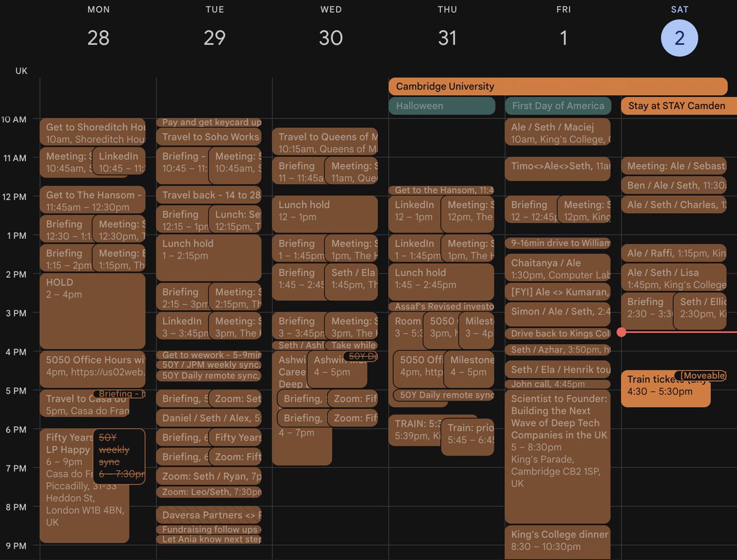The height and width of the screenshot is (560, 737).
Task: Open Thursday's Train: prio event
Action: (467, 437)
